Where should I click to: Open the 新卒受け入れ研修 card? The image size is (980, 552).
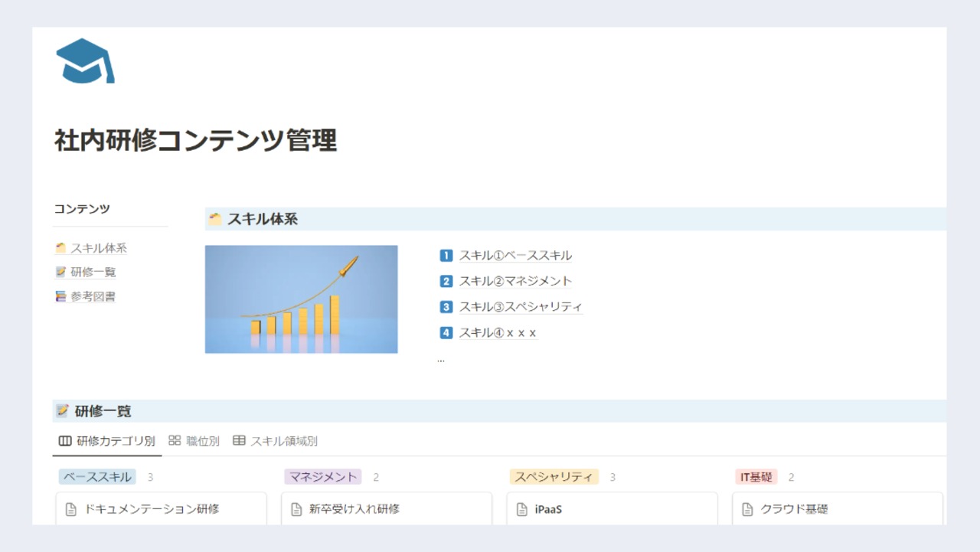[x=387, y=509]
